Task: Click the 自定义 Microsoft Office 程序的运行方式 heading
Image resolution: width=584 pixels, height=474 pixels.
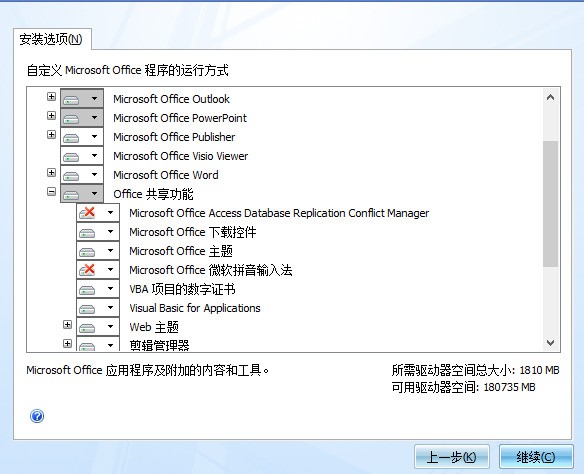Action: point(128,70)
